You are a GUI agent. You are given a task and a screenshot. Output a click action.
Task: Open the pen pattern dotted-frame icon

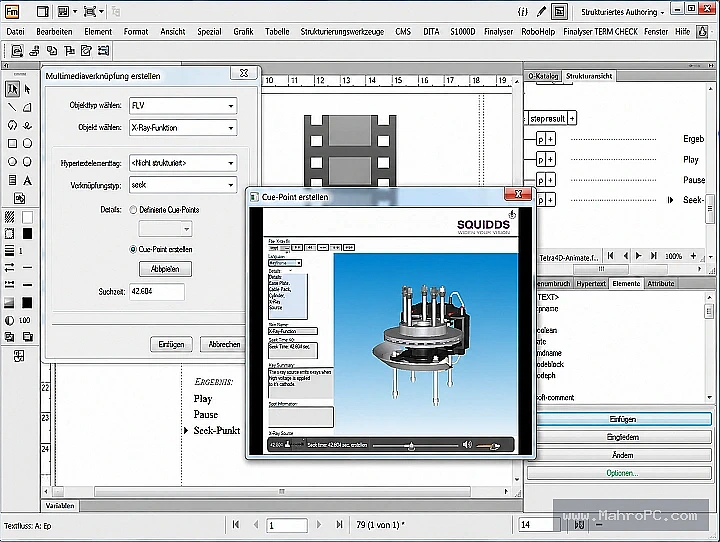pos(10,234)
